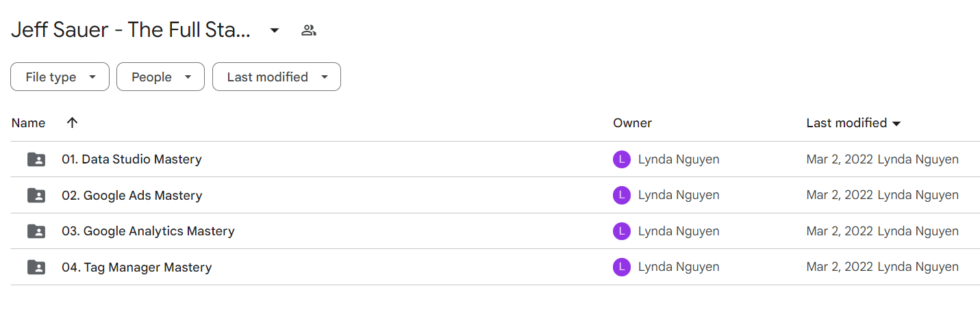Viewport: 980px width, 314px height.
Task: Open folder title dropdown arrow
Action: pos(275,30)
